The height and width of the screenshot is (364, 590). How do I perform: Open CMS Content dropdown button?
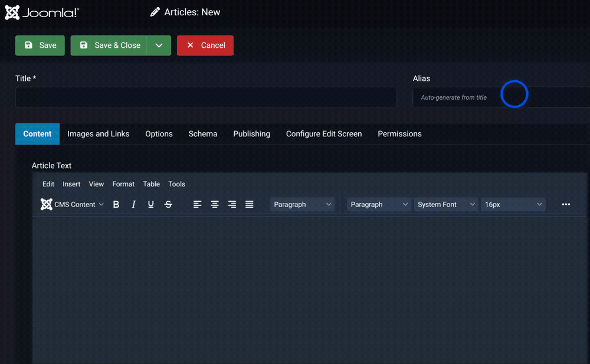[72, 204]
